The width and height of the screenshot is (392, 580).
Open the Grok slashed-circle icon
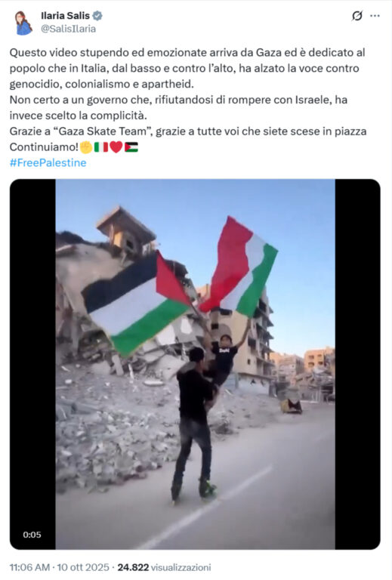pyautogui.click(x=357, y=16)
